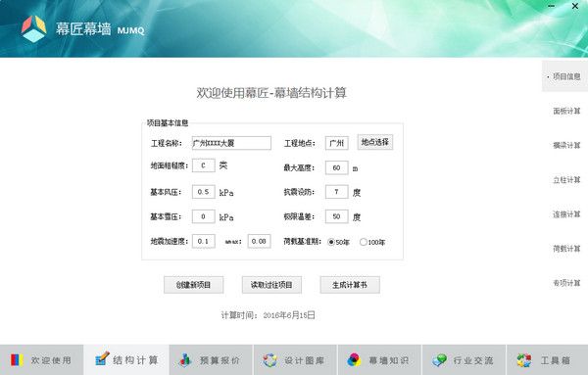Viewport: 588px width, 375px height.
Task: Click the 预算报价 tab's bar chart icon
Action: click(x=185, y=359)
